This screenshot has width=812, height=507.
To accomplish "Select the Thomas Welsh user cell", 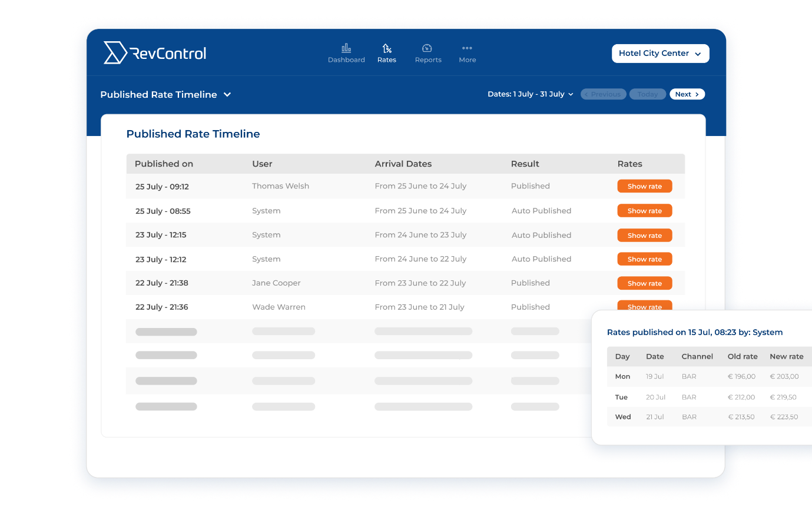I will pyautogui.click(x=281, y=186).
